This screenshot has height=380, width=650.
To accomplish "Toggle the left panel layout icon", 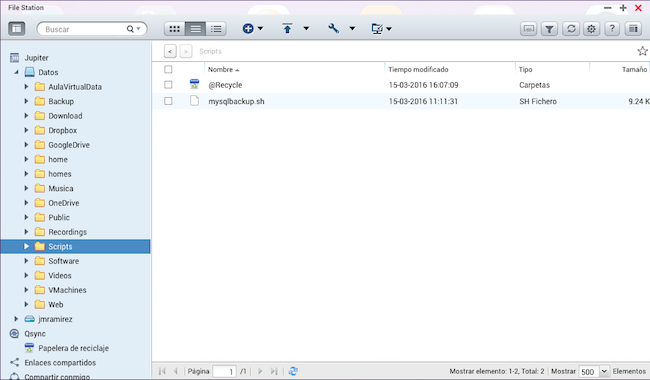I will point(17,29).
